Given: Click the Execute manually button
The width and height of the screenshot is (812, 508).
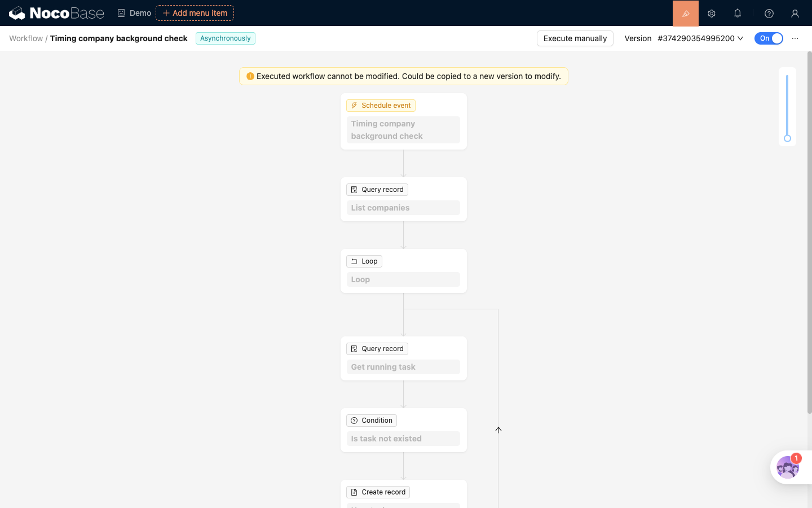Looking at the screenshot, I should point(575,38).
